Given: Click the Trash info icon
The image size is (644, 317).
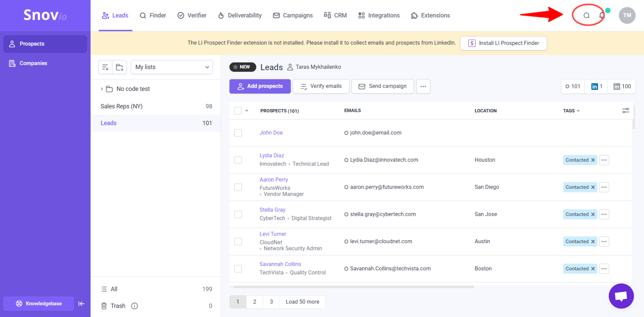Looking at the screenshot, I should pos(134,306).
